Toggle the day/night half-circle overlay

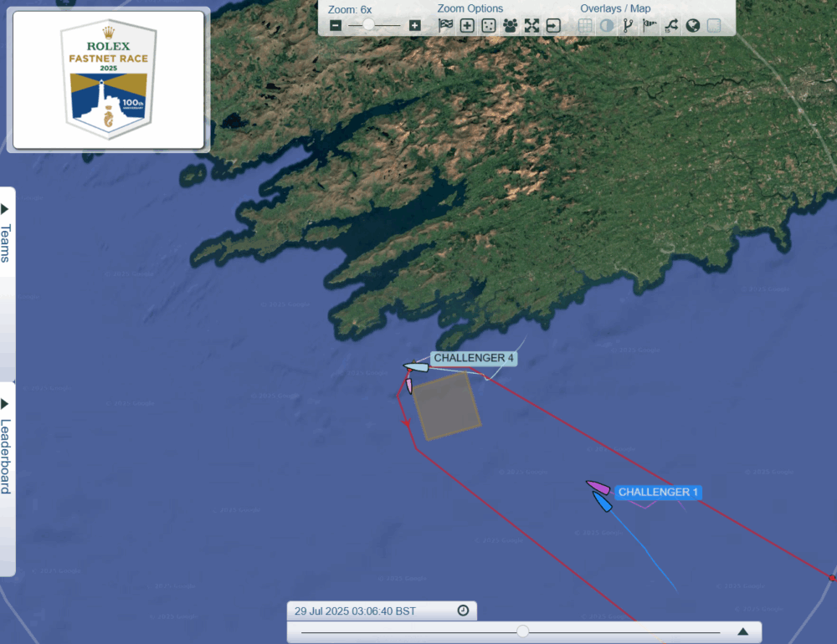607,25
